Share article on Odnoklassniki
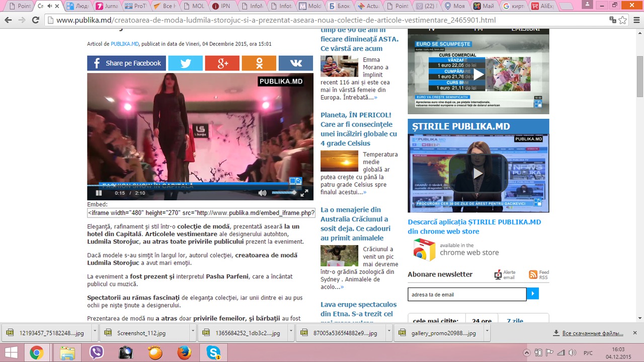This screenshot has width=644, height=362. click(259, 63)
